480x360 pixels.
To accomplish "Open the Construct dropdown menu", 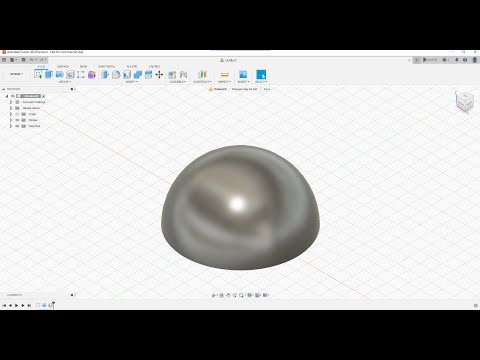I will [x=202, y=82].
